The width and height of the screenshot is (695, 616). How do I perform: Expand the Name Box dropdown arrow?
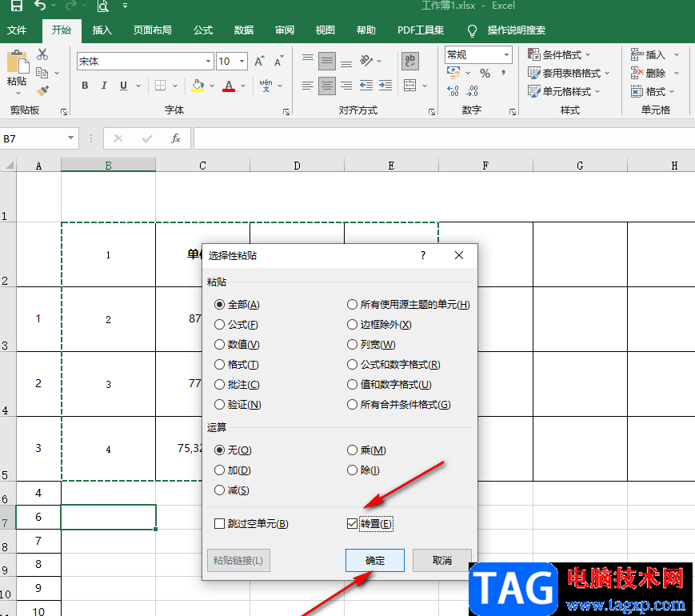(70, 138)
